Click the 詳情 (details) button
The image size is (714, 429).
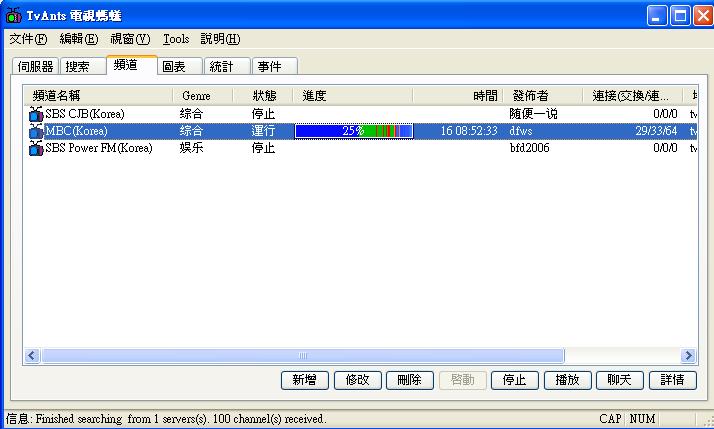(x=673, y=380)
